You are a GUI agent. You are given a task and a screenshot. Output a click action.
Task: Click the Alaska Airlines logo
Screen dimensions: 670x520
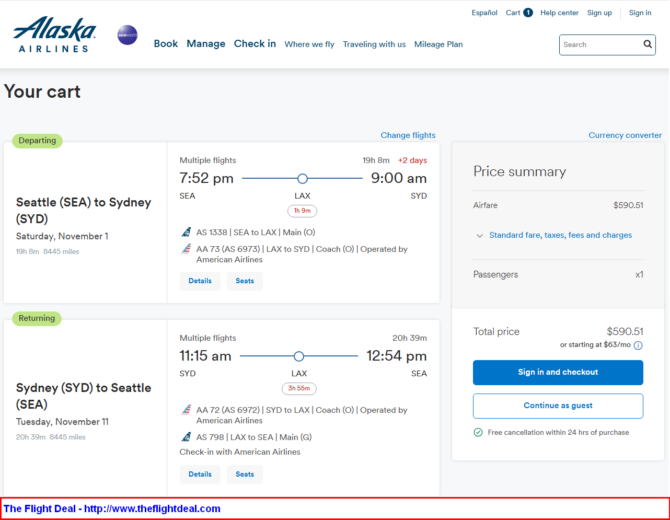click(x=54, y=35)
